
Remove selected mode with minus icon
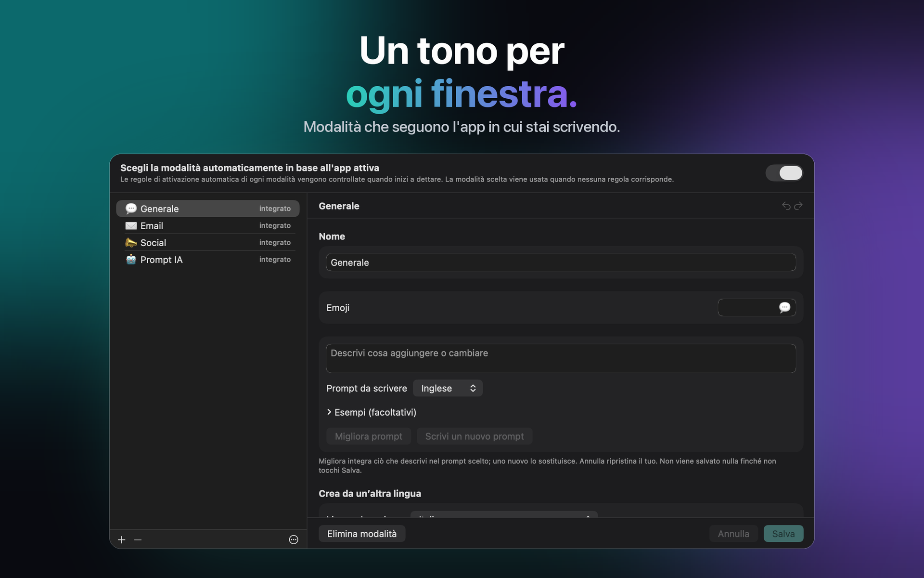[x=138, y=540]
